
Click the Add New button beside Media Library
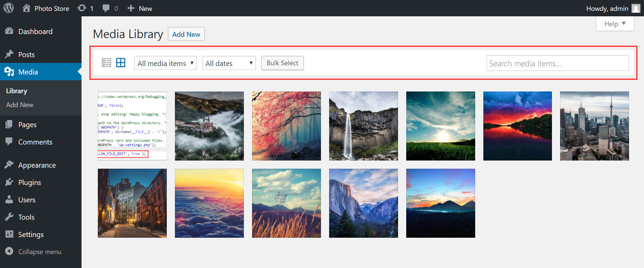pyautogui.click(x=186, y=34)
